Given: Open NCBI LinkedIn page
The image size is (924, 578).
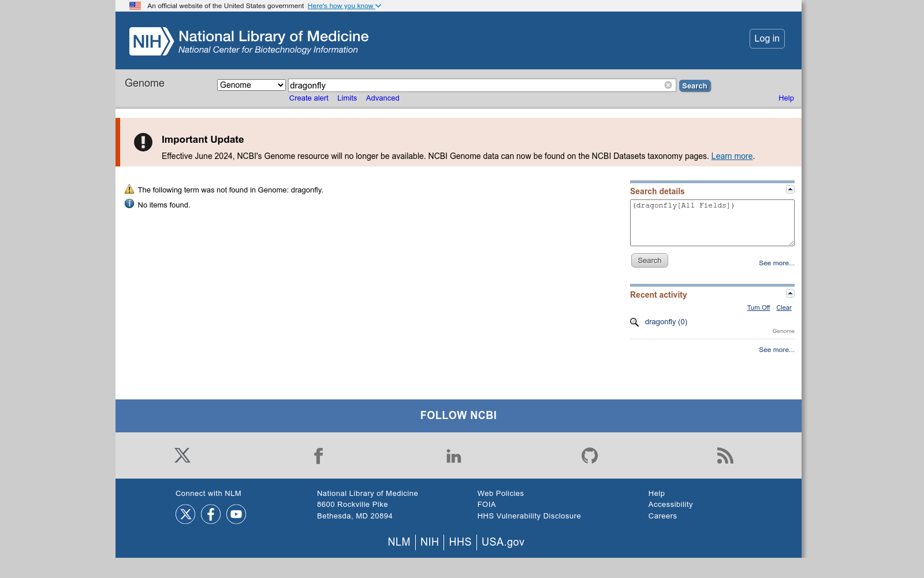Looking at the screenshot, I should coord(454,455).
